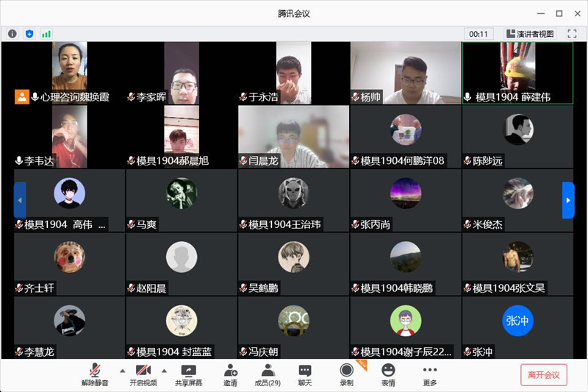
Task: Open the meeting info icon
Action: pyautogui.click(x=12, y=34)
